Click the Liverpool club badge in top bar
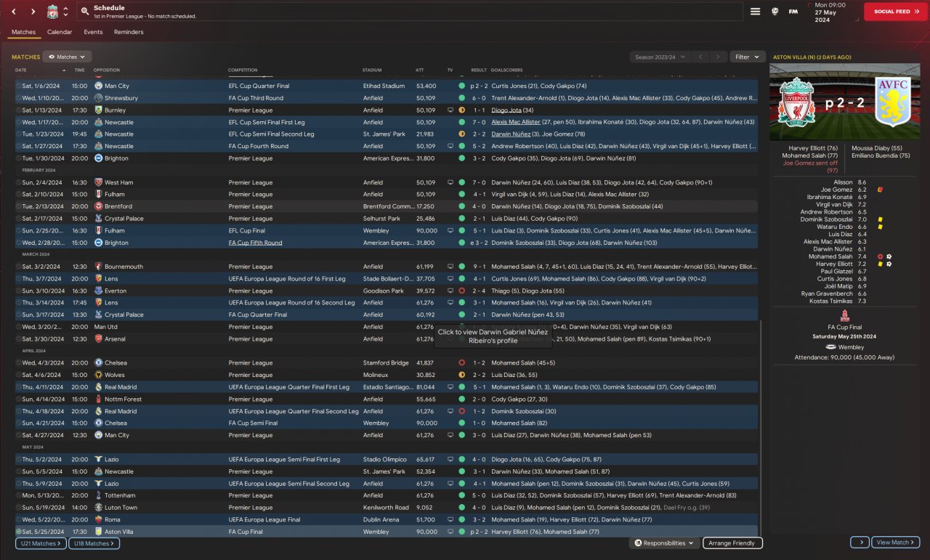 (52, 12)
